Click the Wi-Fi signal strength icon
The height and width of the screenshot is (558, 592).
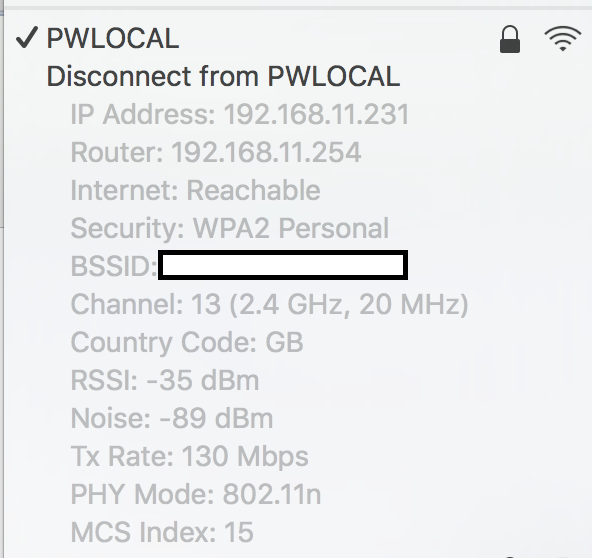pos(563,39)
